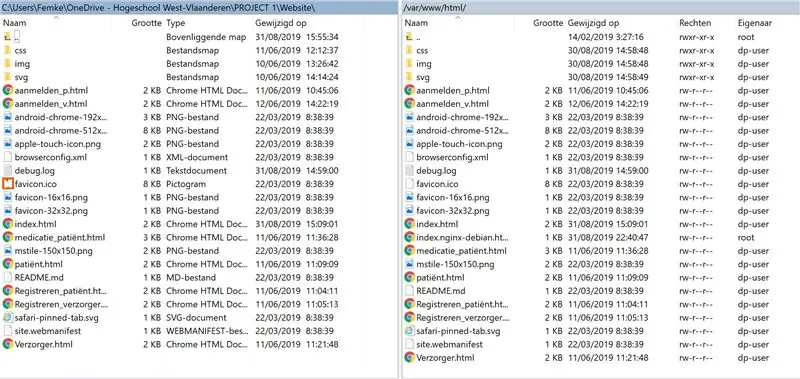Select the css folder icon in remote pane

pyautogui.click(x=409, y=50)
